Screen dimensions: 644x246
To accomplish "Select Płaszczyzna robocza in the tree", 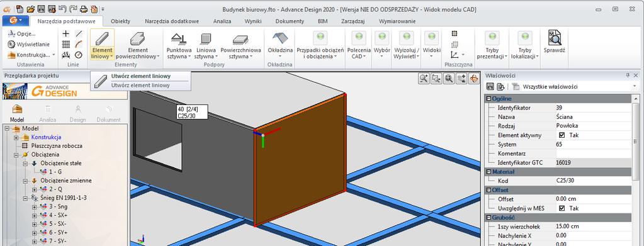I will pos(57,146).
